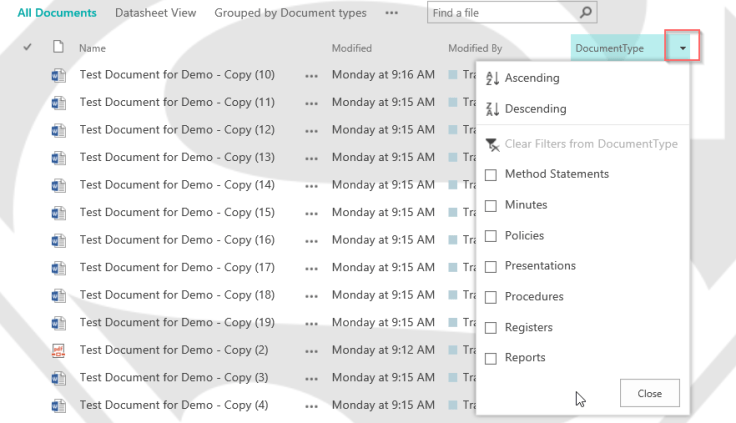736x423 pixels.
Task: Click the Modified column header
Action: (351, 48)
